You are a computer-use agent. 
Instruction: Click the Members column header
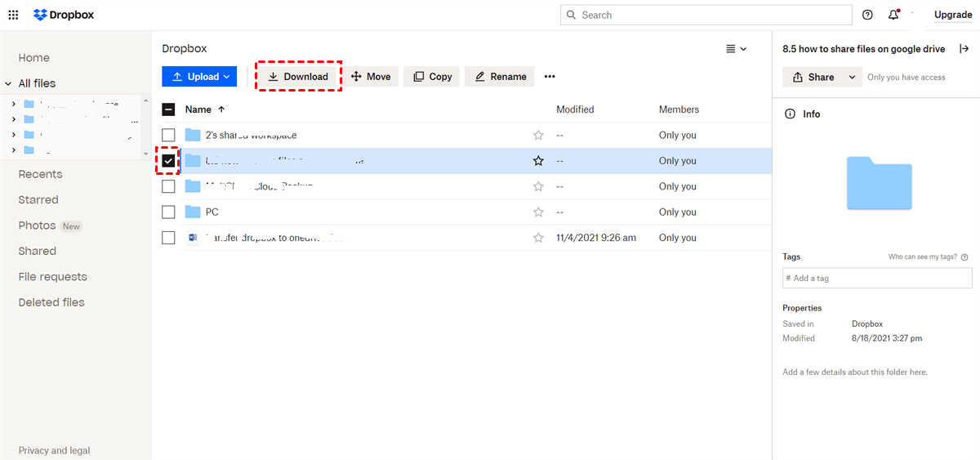pyautogui.click(x=679, y=109)
